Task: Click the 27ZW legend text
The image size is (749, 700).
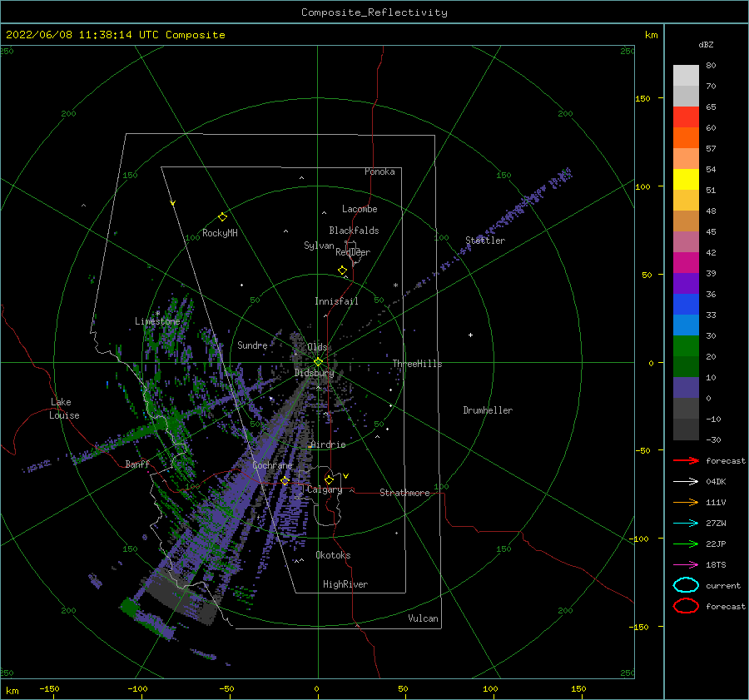Action: (x=716, y=524)
